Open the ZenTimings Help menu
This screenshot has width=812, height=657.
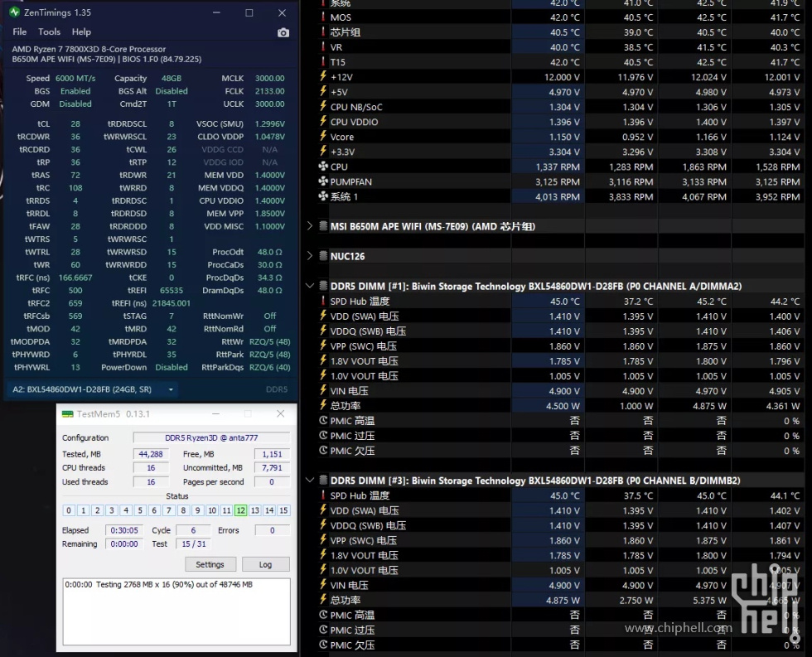(x=81, y=31)
